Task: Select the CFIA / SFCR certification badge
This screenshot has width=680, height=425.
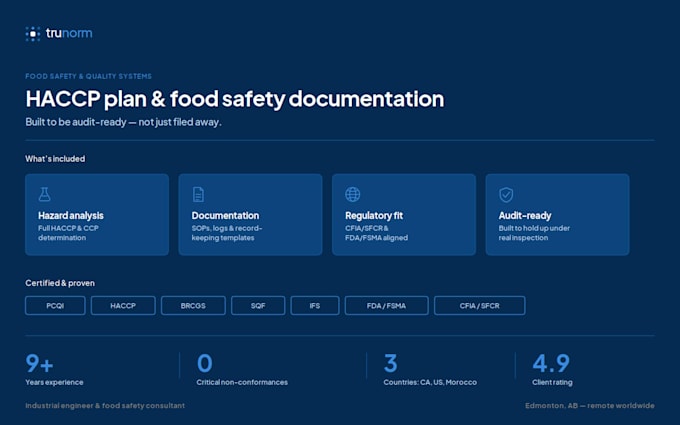Action: pos(480,306)
